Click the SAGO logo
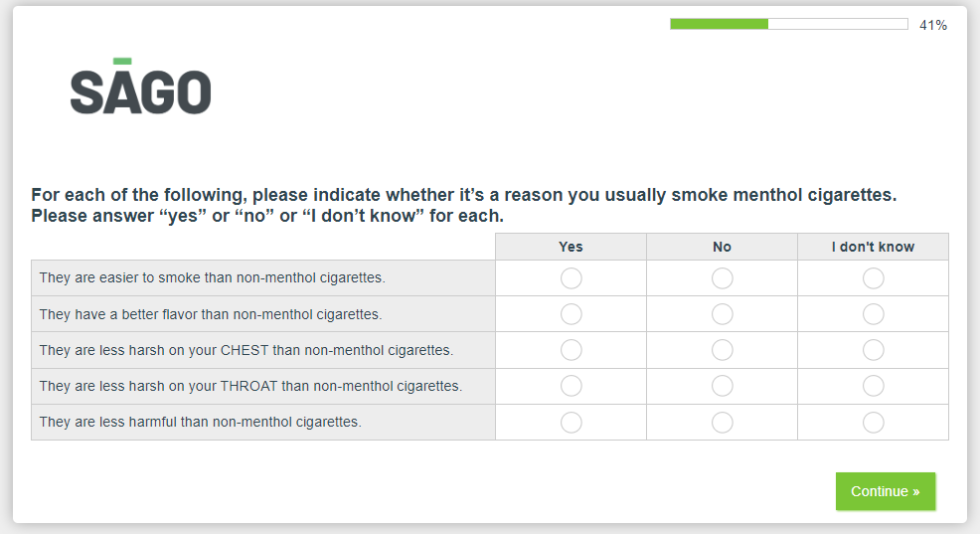The image size is (980, 534). pos(140,88)
